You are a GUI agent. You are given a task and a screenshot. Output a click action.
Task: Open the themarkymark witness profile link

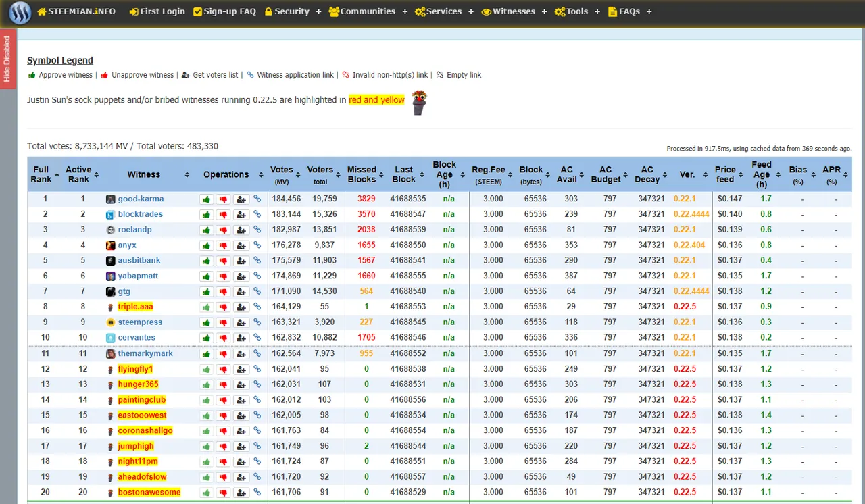(x=145, y=354)
